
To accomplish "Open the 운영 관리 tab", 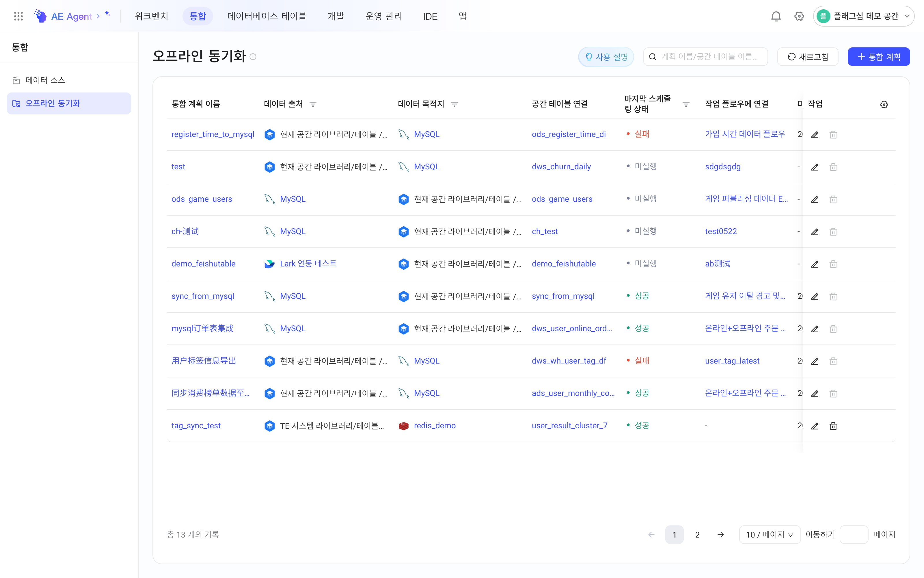I will click(x=383, y=16).
